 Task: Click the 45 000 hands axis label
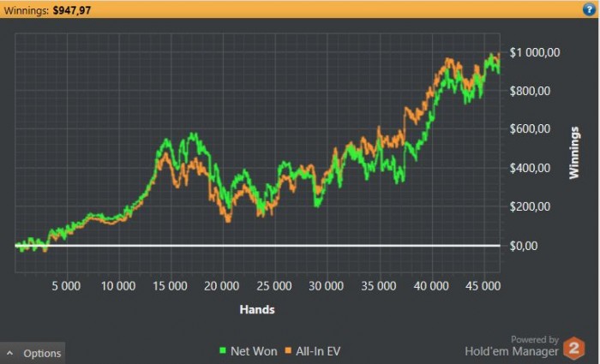tap(483, 286)
